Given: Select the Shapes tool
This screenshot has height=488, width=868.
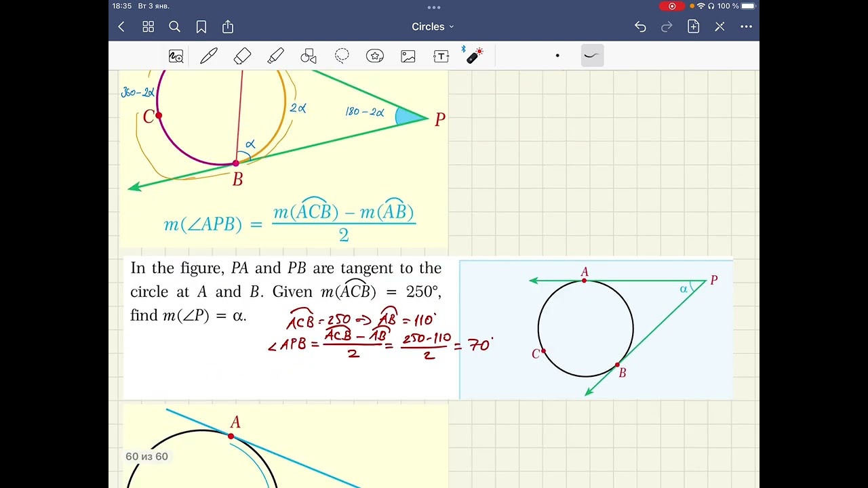Looking at the screenshot, I should tap(309, 56).
